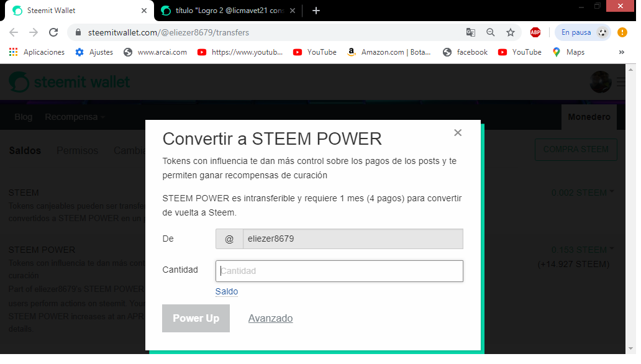Image resolution: width=641 pixels, height=364 pixels.
Task: Reload the current page
Action: pyautogui.click(x=53, y=33)
